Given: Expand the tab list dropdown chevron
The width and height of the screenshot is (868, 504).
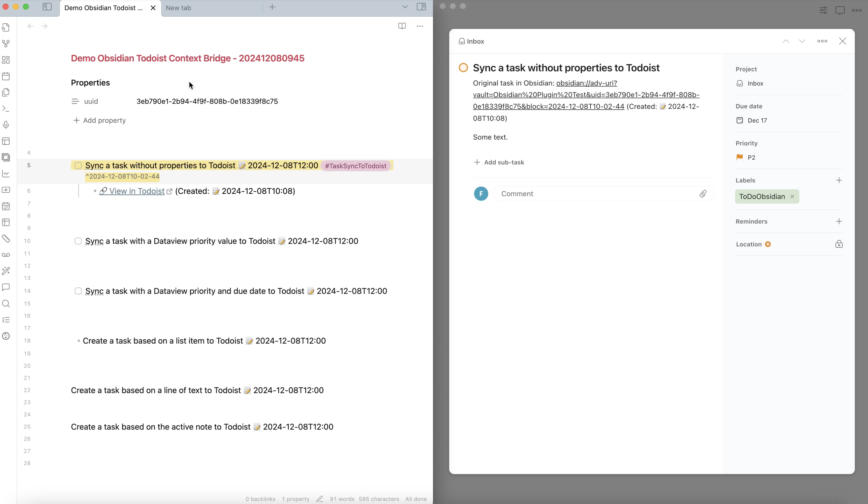Looking at the screenshot, I should [x=405, y=7].
